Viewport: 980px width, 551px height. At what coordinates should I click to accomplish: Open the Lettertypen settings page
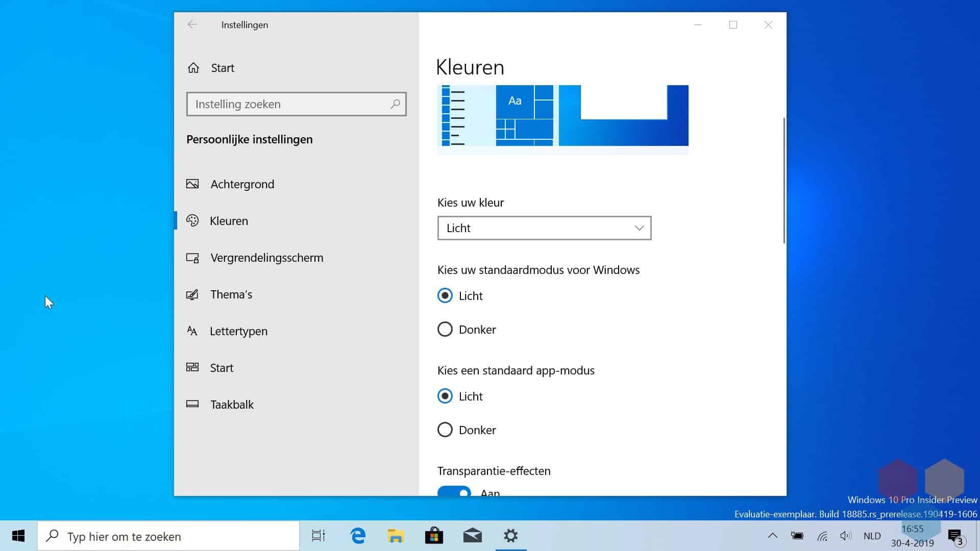tap(296, 331)
